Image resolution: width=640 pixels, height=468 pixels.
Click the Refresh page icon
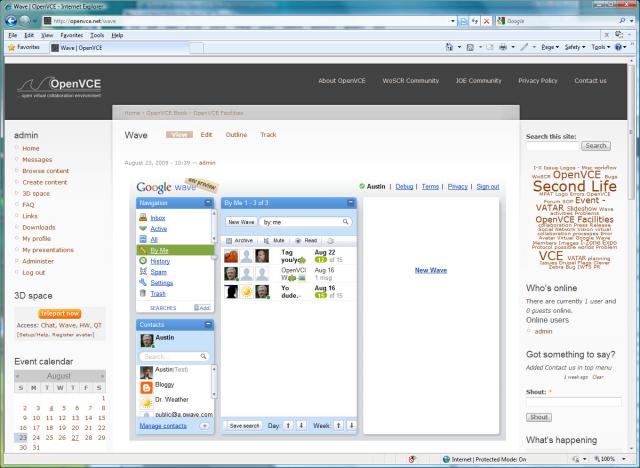click(475, 21)
